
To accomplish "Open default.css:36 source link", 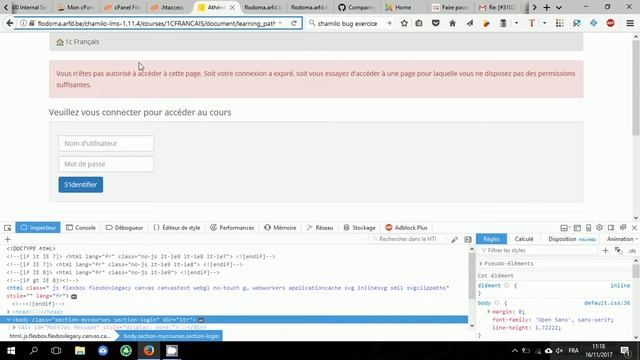I will (x=607, y=303).
